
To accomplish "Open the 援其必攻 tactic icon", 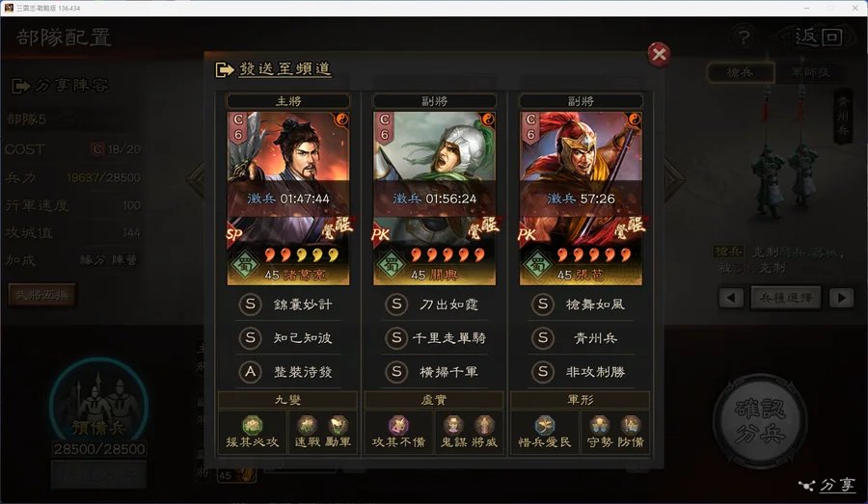I will coord(253,425).
